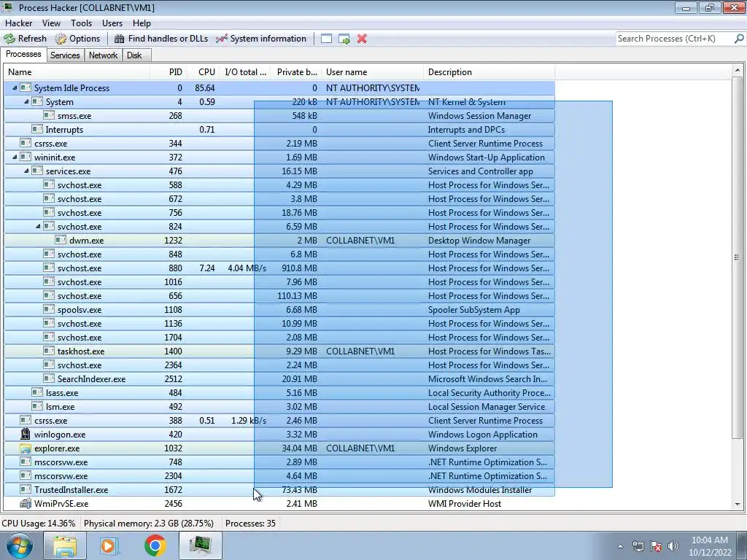The image size is (747, 560).
Task: Click the Refresh toolbar icon
Action: [x=9, y=39]
